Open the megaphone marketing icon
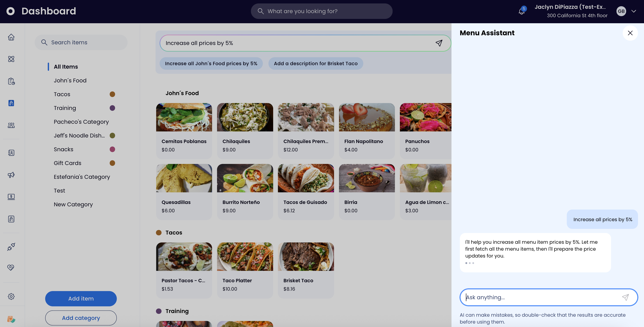The image size is (644, 327). click(x=11, y=175)
